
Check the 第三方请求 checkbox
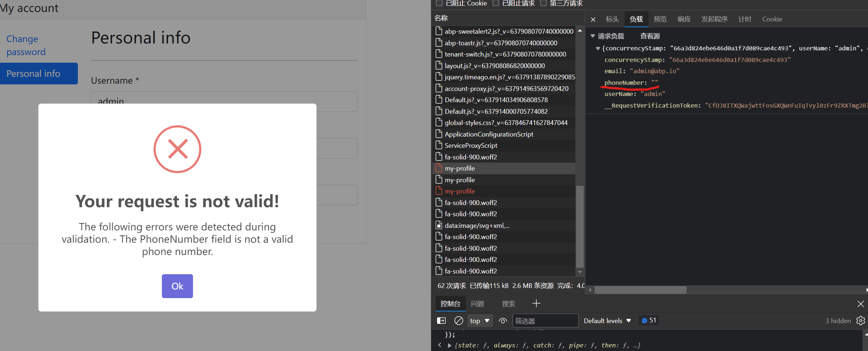(544, 3)
